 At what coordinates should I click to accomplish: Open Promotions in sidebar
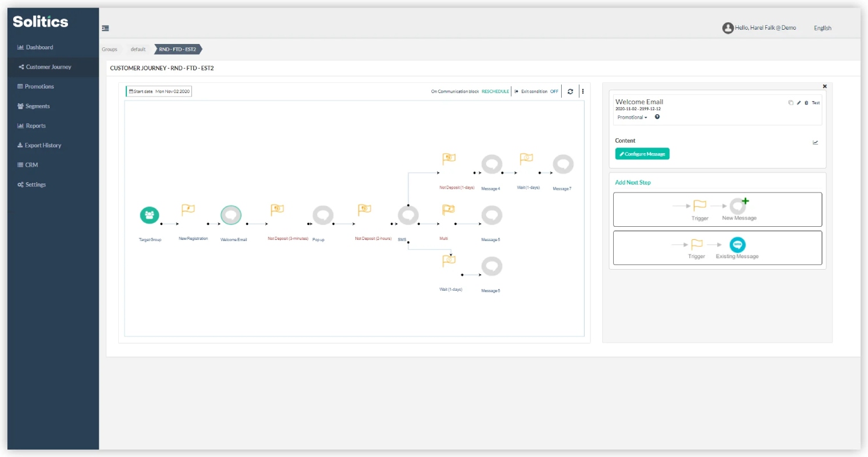[x=35, y=86]
